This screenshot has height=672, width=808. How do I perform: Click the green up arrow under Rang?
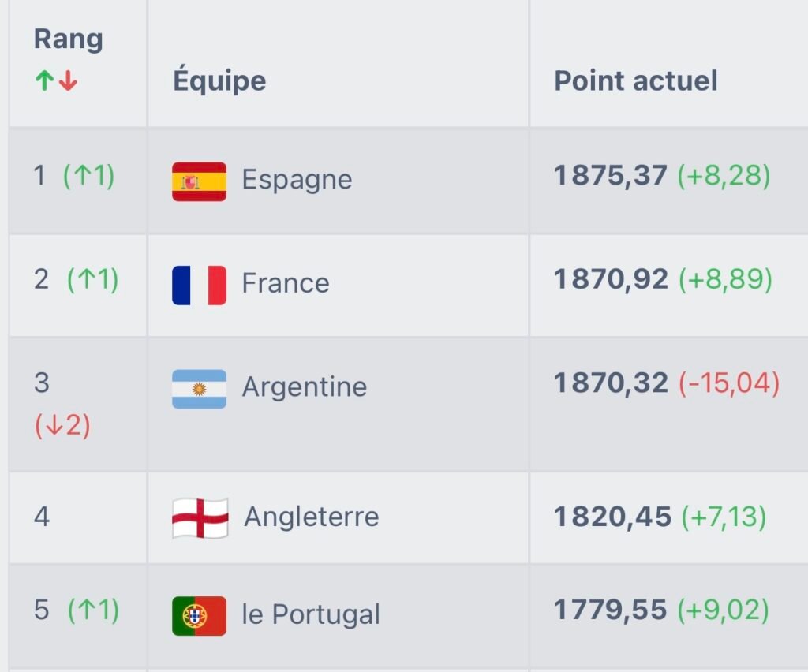click(44, 81)
